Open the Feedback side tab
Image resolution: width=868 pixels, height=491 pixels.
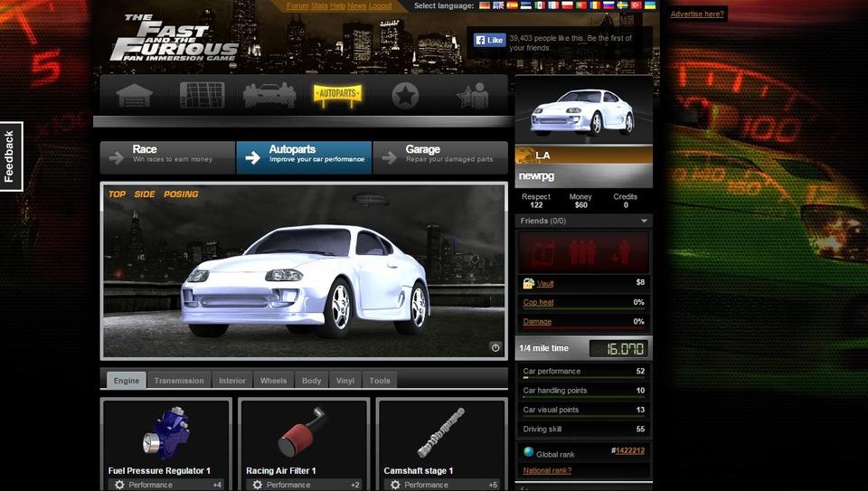pyautogui.click(x=11, y=156)
